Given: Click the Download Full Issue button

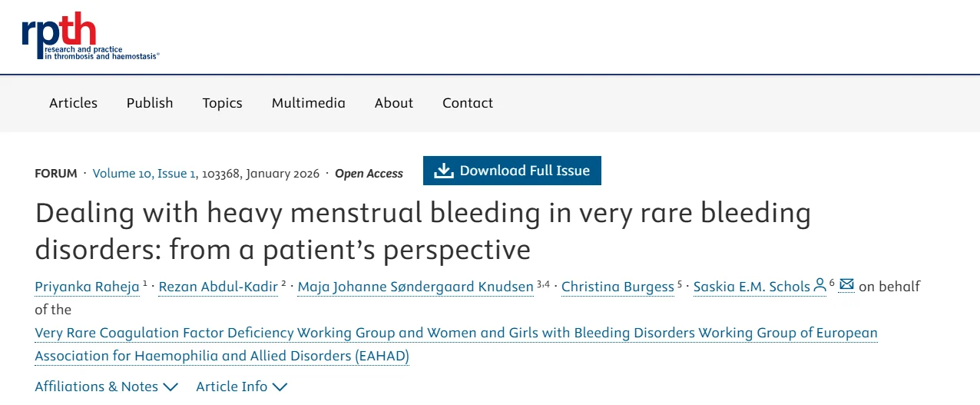Looking at the screenshot, I should point(512,171).
